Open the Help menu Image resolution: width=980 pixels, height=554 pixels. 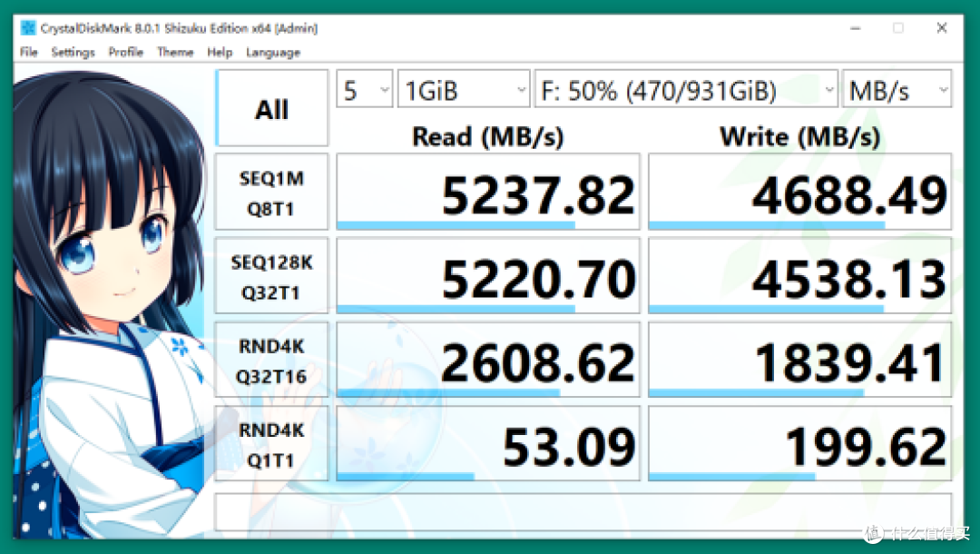coord(220,52)
